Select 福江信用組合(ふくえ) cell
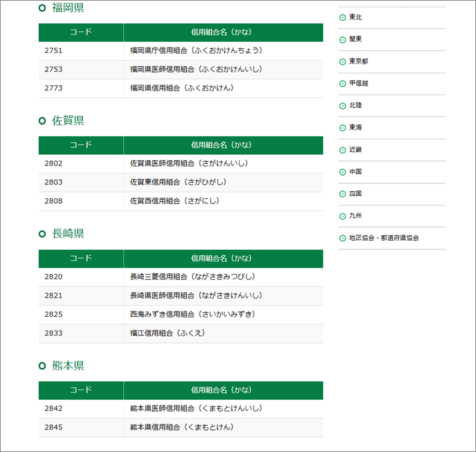This screenshot has width=476, height=452. tap(224, 333)
